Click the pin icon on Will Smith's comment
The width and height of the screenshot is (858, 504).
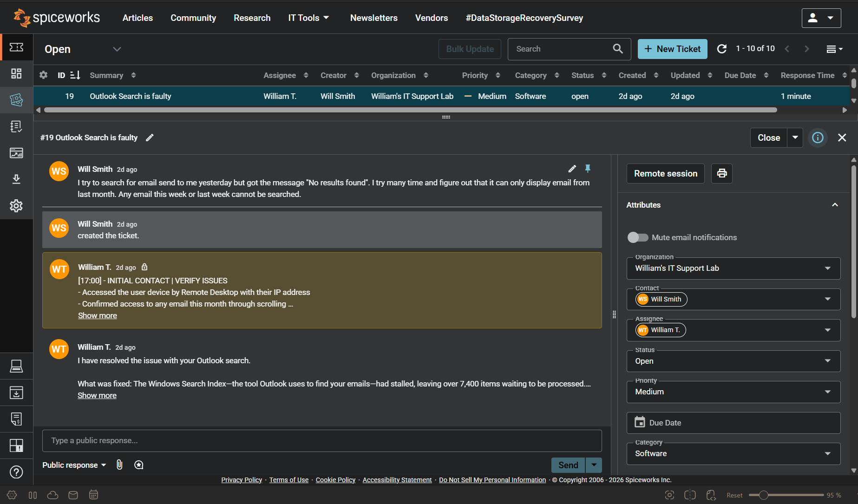tap(588, 169)
